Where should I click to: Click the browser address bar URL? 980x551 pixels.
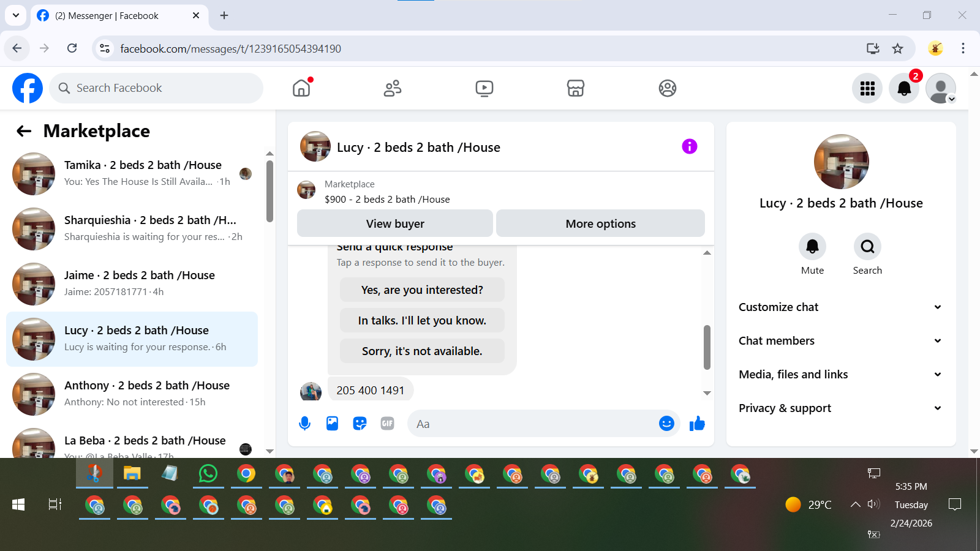[x=231, y=48]
